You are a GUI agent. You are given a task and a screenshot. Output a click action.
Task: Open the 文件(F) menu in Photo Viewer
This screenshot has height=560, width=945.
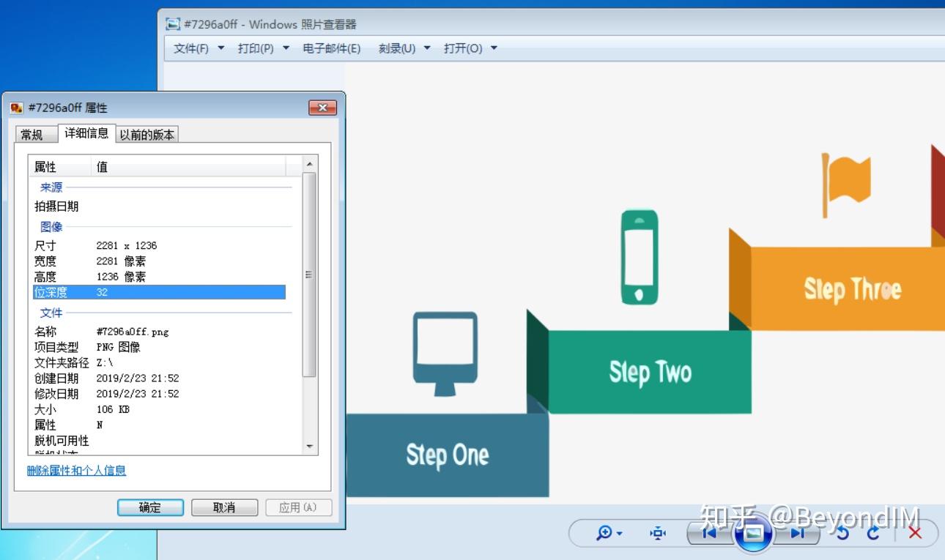coord(199,48)
